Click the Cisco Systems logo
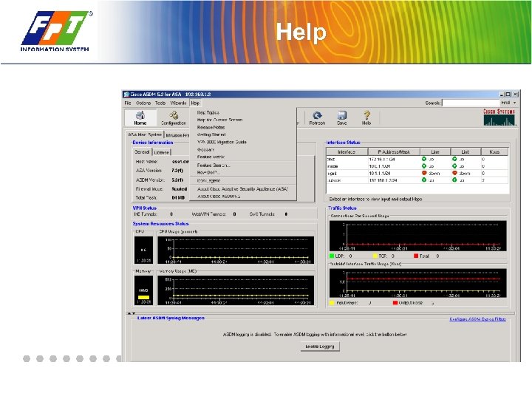This screenshot has width=532, height=399. click(499, 117)
